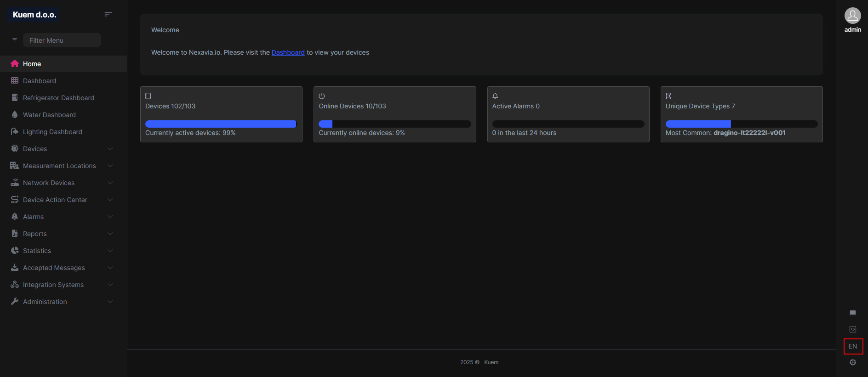This screenshot has width=868, height=377.
Task: Toggle the display theme monitor icon
Action: [x=853, y=313]
